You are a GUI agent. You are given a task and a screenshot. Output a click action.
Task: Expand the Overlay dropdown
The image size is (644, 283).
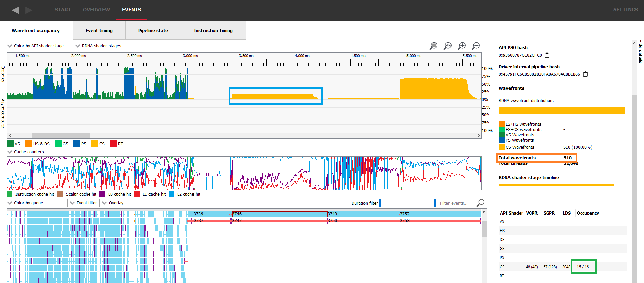click(x=113, y=203)
